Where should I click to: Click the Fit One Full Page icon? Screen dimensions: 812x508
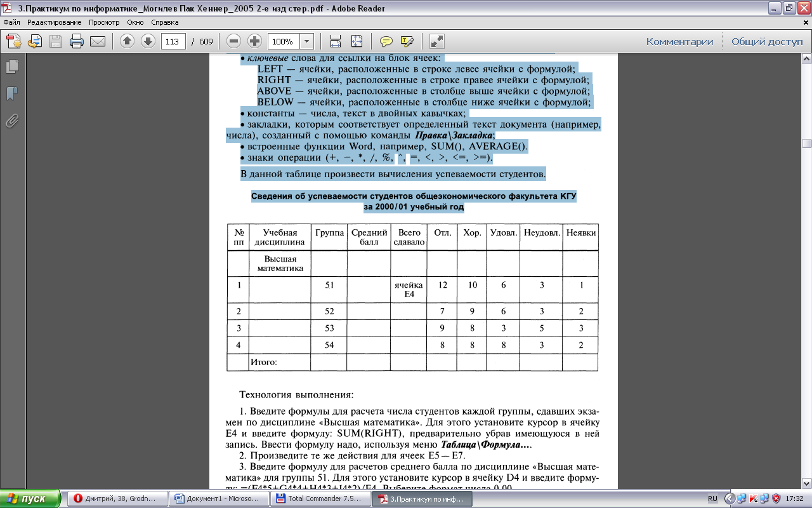[357, 42]
